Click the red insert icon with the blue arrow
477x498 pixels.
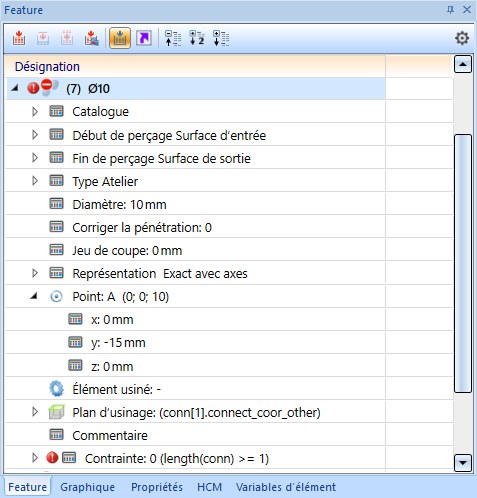[x=91, y=38]
